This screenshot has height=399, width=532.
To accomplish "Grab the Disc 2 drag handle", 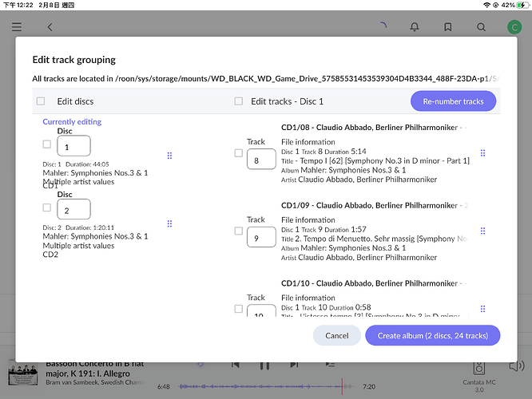I will tap(169, 223).
